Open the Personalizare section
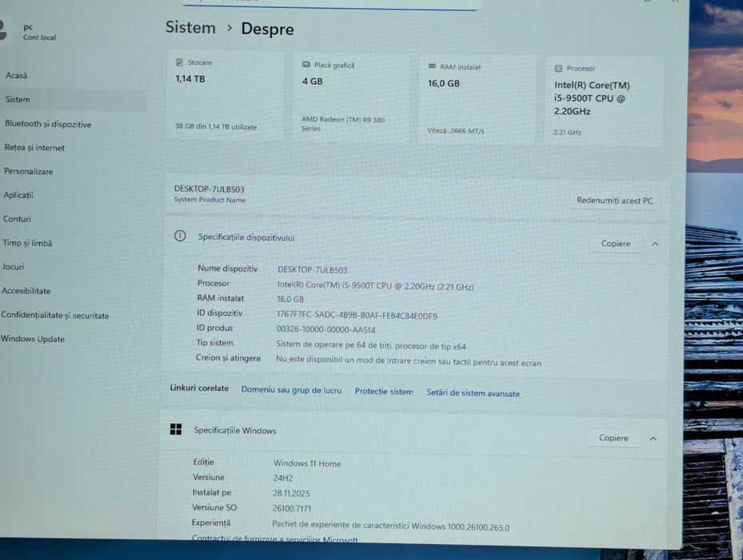743x560 pixels. tap(29, 172)
